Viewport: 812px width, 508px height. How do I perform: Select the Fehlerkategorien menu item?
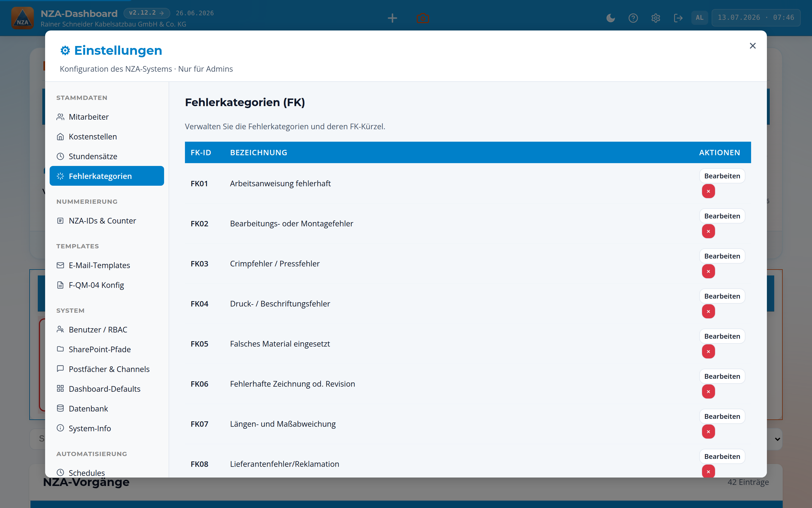tap(107, 176)
